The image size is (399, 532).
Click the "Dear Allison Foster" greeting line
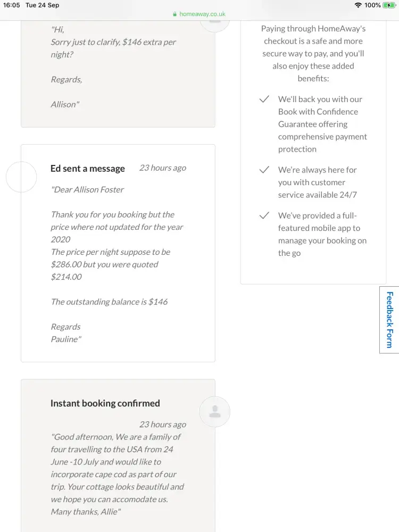click(88, 190)
